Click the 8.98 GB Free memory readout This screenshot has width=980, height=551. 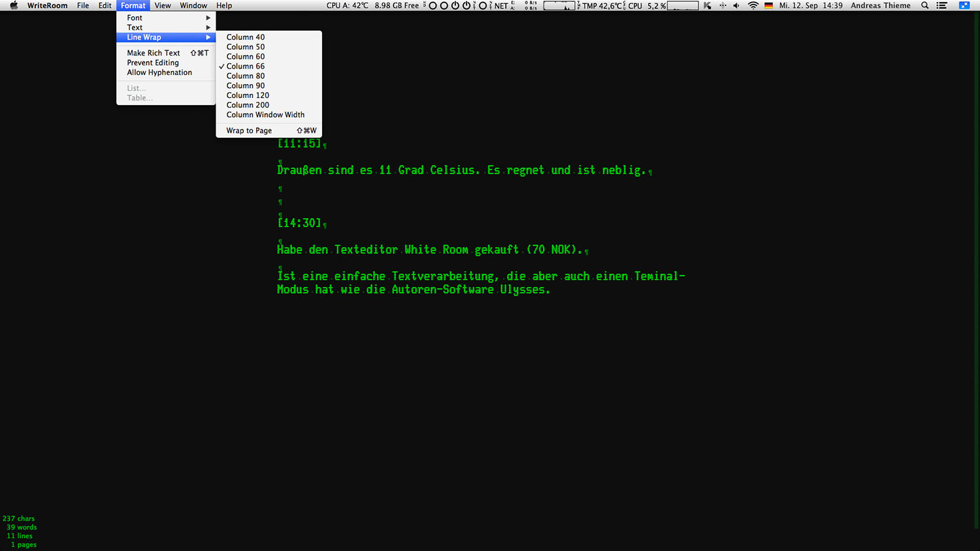point(397,5)
